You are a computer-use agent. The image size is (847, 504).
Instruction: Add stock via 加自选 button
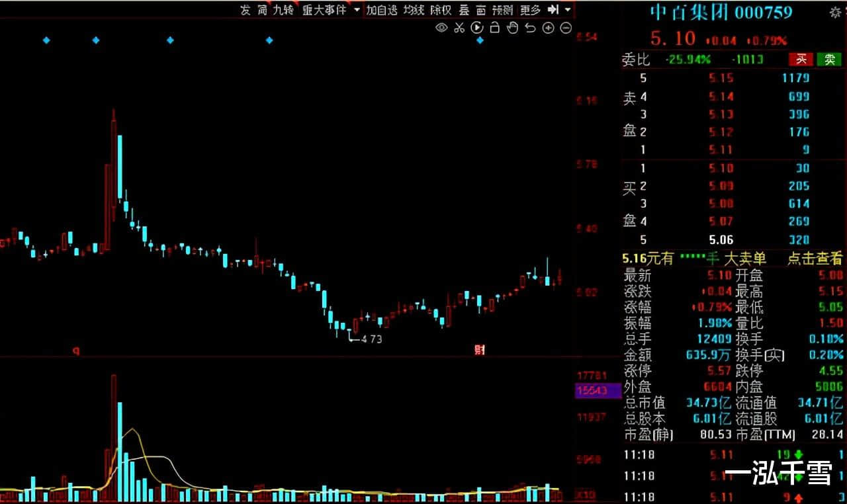382,10
